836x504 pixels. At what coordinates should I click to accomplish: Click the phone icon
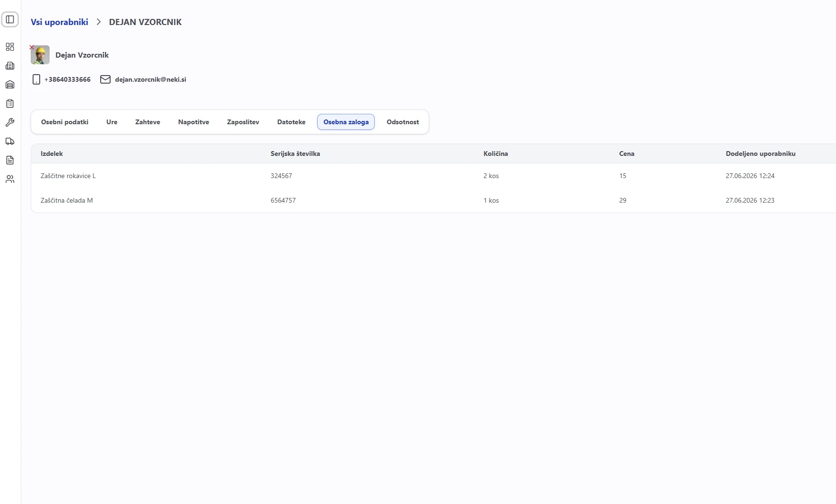click(36, 79)
